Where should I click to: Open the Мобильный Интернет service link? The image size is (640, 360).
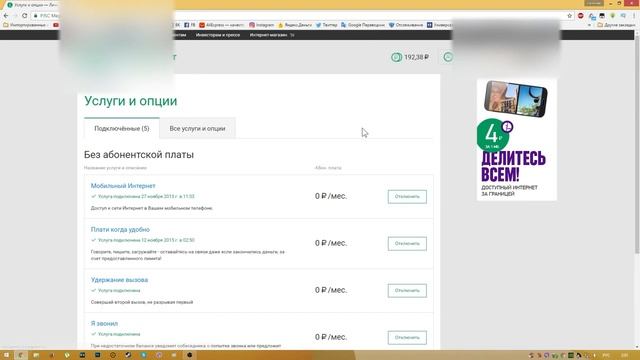[123, 186]
